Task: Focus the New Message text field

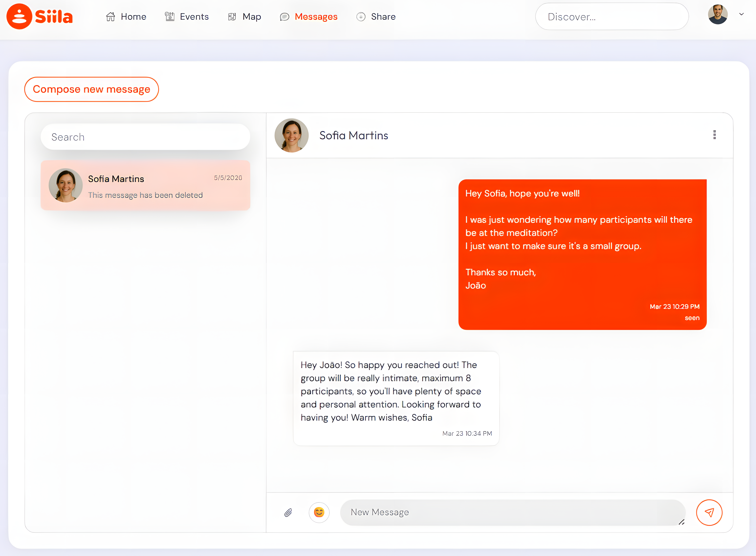Action: click(x=513, y=513)
